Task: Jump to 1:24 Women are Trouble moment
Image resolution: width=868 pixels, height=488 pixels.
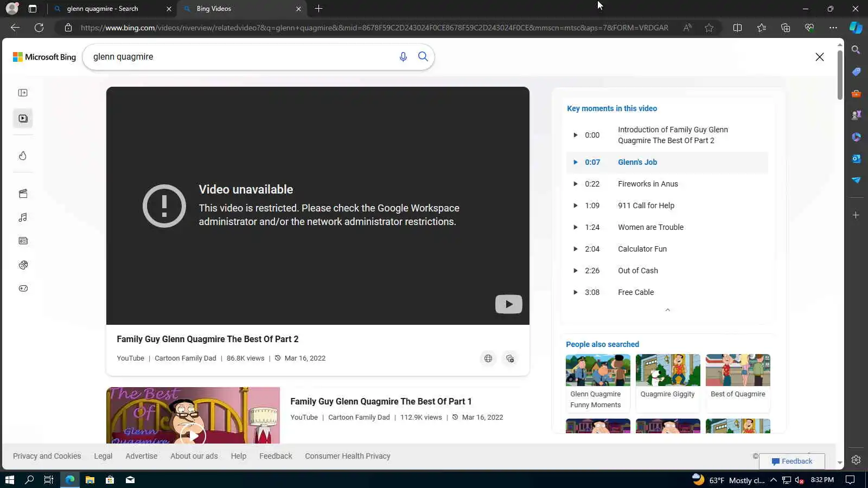Action: pyautogui.click(x=667, y=227)
